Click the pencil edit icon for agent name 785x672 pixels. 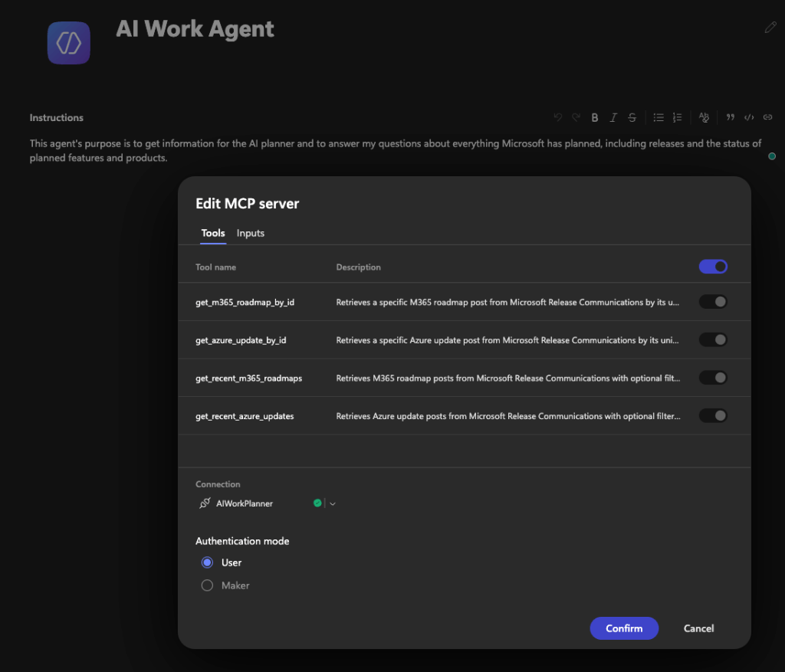pyautogui.click(x=770, y=28)
